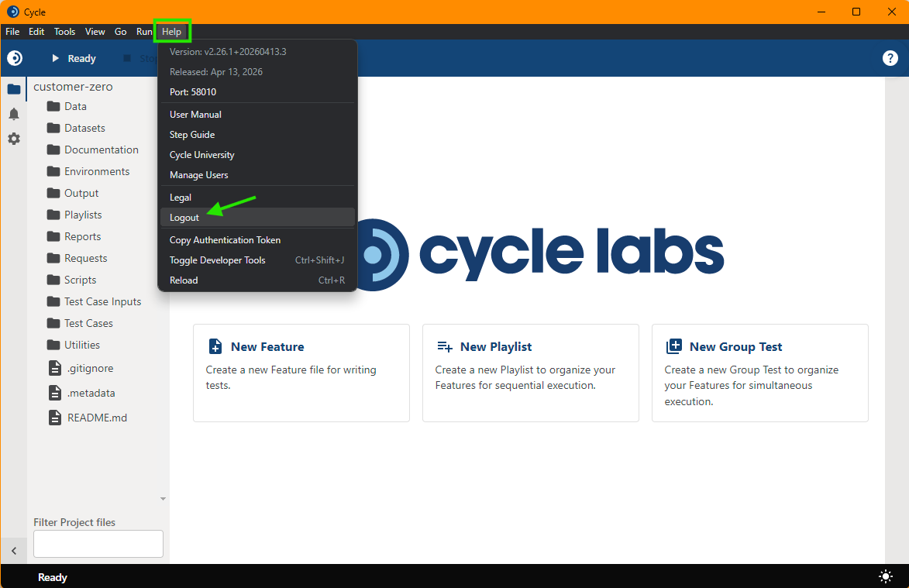Open the help question mark icon
Screen dimensions: 909x588
tap(890, 58)
